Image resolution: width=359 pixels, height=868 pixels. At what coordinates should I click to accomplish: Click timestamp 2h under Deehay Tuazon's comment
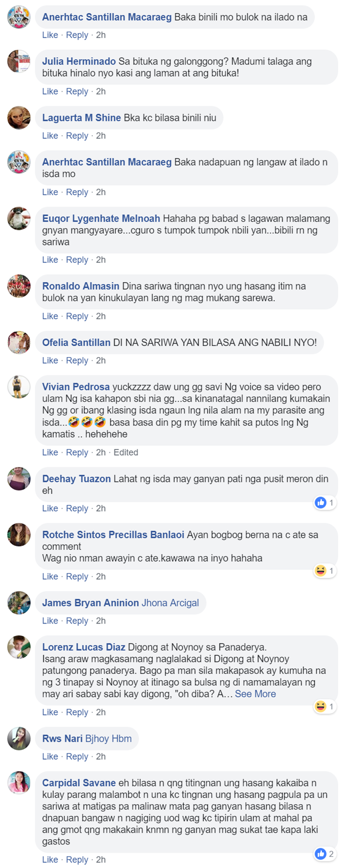101,509
